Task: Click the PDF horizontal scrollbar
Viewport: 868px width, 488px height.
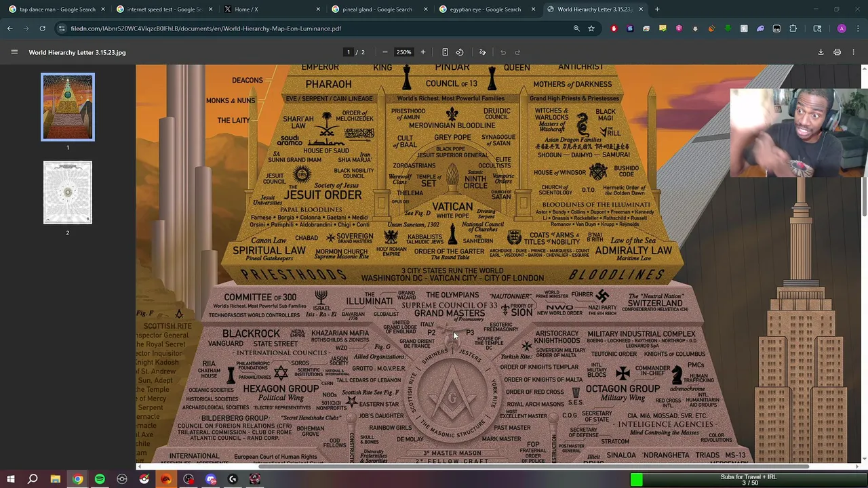Action: coord(533,466)
